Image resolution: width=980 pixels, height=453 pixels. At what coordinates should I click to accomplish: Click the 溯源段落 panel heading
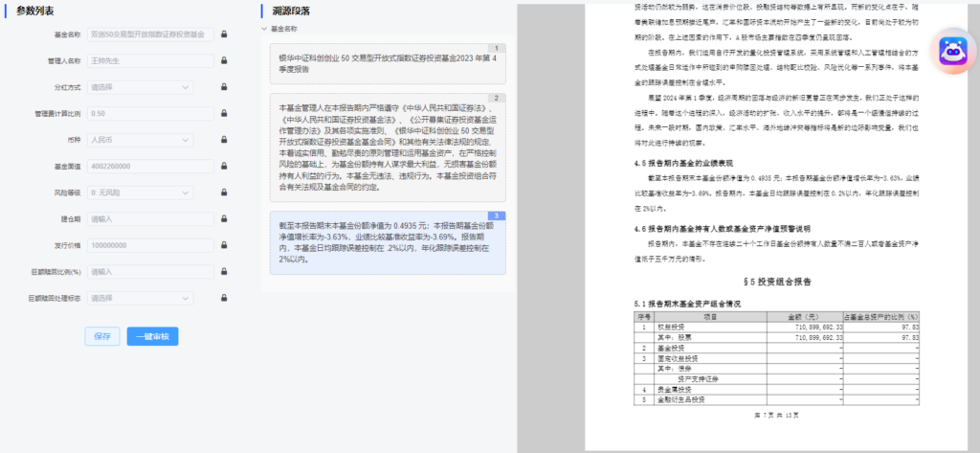click(291, 11)
